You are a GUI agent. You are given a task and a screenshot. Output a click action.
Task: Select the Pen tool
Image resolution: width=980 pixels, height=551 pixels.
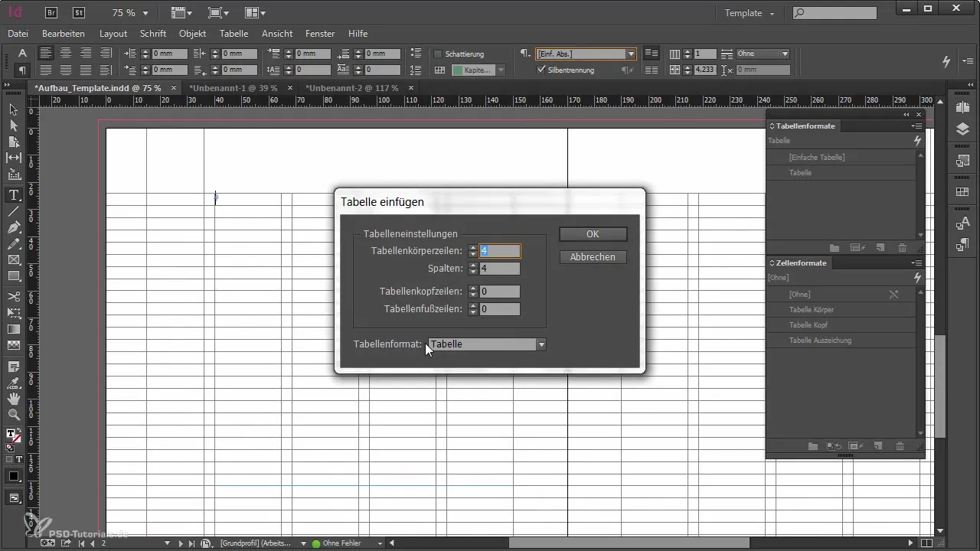point(14,228)
